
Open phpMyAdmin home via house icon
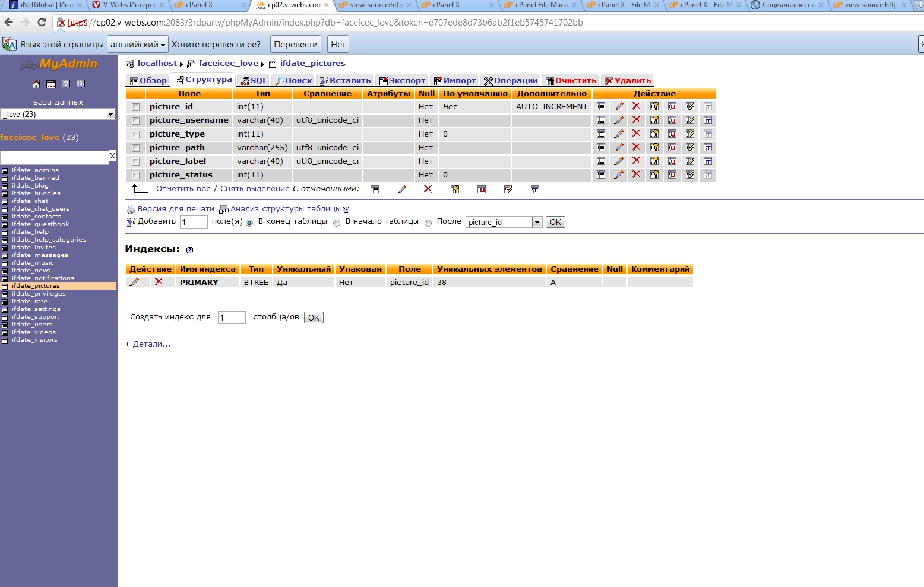coord(36,84)
